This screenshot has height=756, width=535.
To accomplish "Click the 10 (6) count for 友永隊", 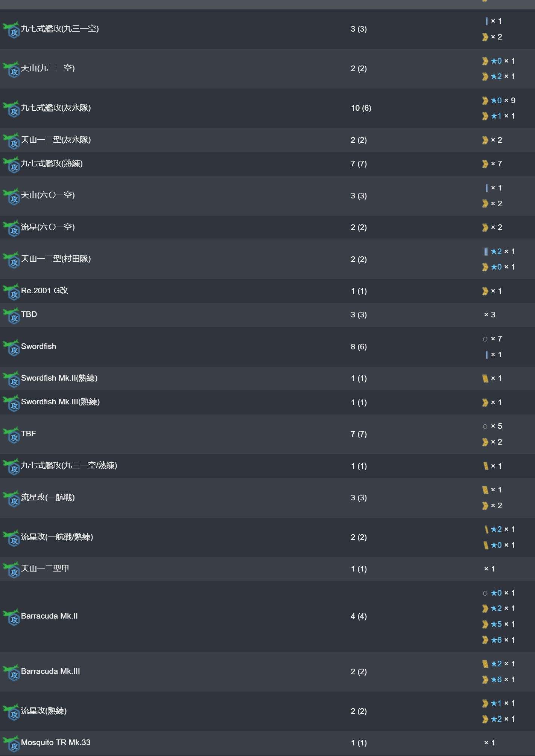I will pos(361,108).
